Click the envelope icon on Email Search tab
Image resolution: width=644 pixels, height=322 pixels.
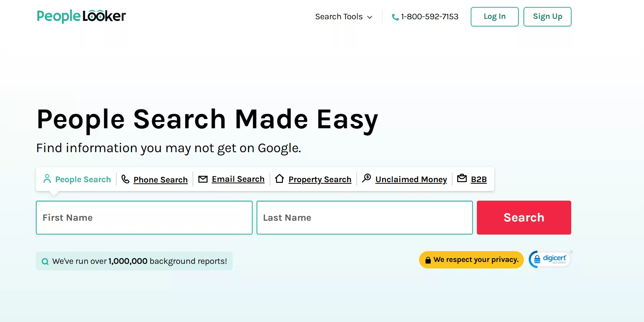pos(203,179)
